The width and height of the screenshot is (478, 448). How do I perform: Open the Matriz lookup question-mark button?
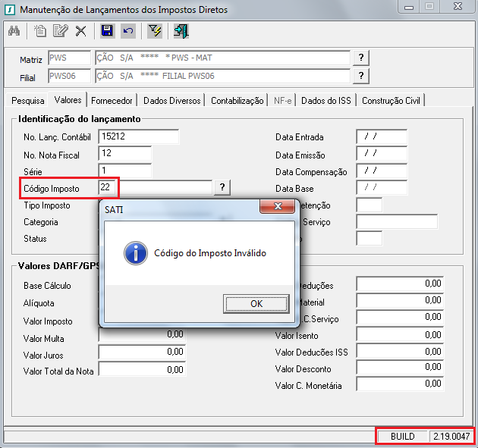362,58
